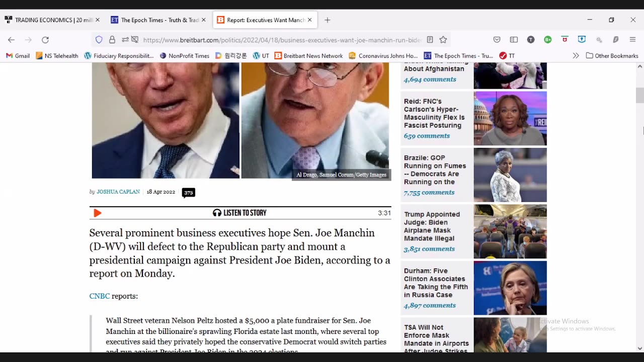Image resolution: width=644 pixels, height=362 pixels.
Task: Open The Epoch Times bookmark in the bookmarks bar
Action: click(458, 56)
